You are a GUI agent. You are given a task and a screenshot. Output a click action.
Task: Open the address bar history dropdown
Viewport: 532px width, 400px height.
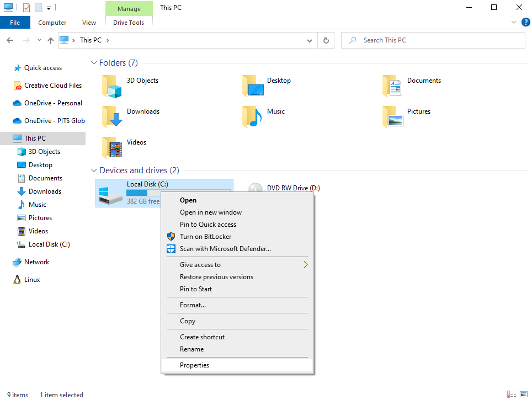pyautogui.click(x=310, y=40)
